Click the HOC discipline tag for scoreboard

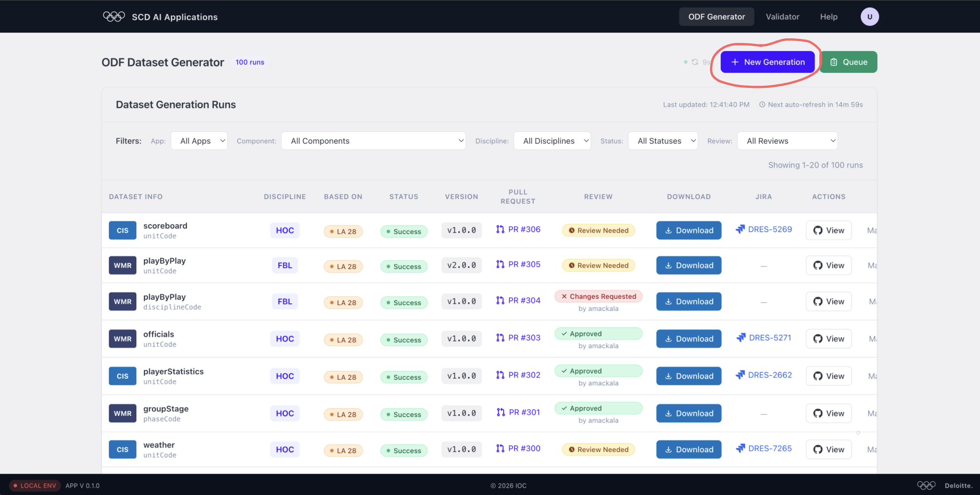coord(285,230)
